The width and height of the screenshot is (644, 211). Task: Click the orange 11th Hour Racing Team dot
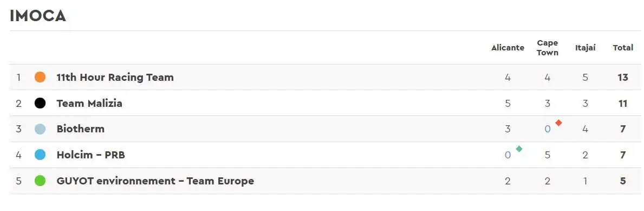click(x=40, y=77)
